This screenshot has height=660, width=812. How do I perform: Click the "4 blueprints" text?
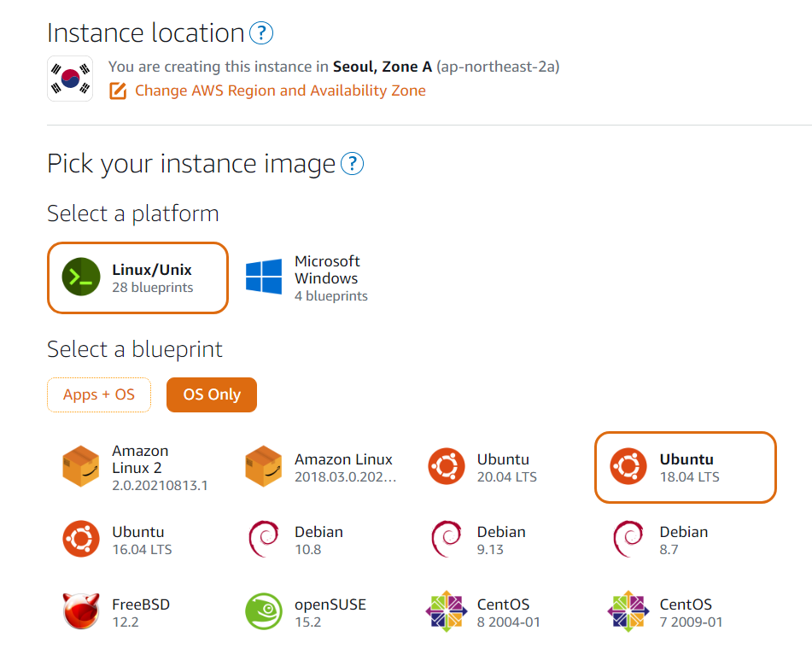[331, 296]
